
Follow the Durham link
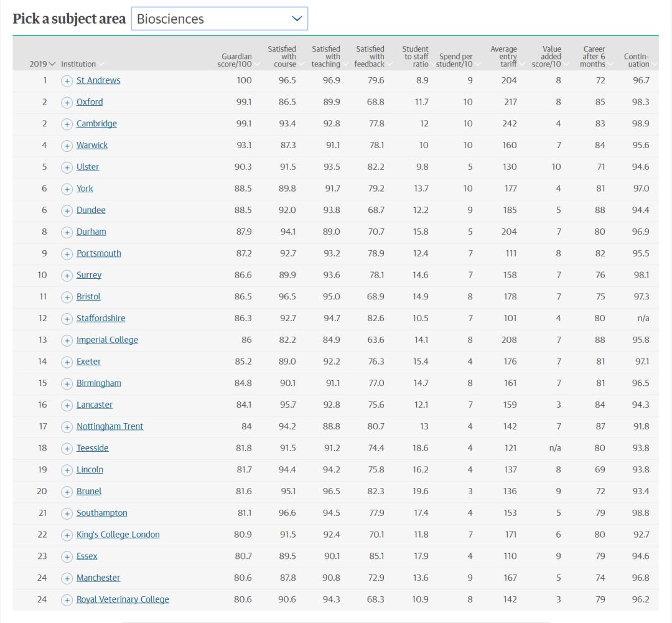tap(91, 232)
